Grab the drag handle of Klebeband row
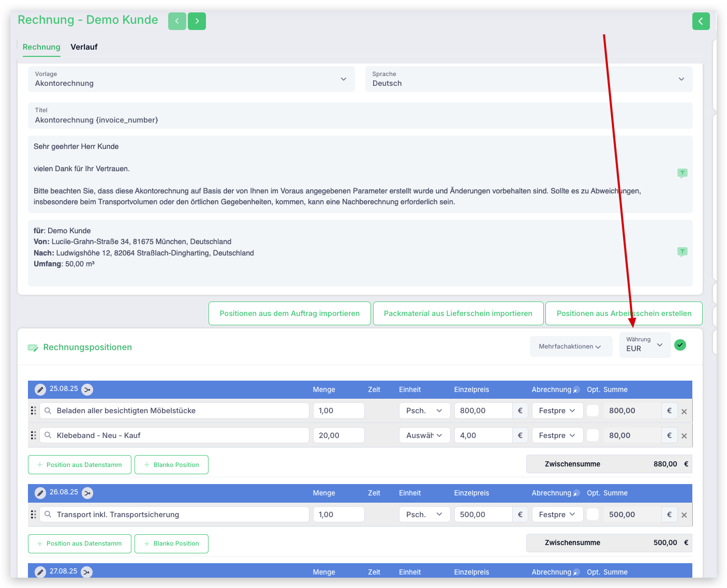 click(33, 435)
